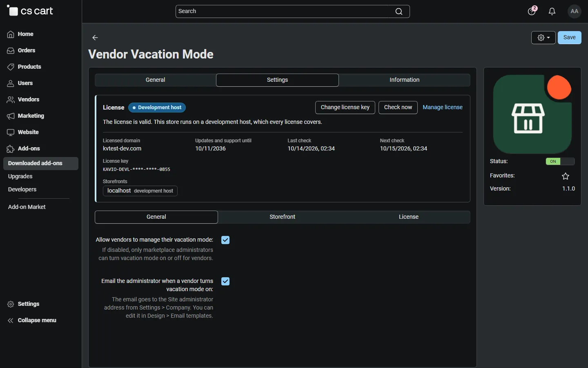Click the 10/11/2036 support date
Screen dimensions: 588x368
(x=211, y=149)
